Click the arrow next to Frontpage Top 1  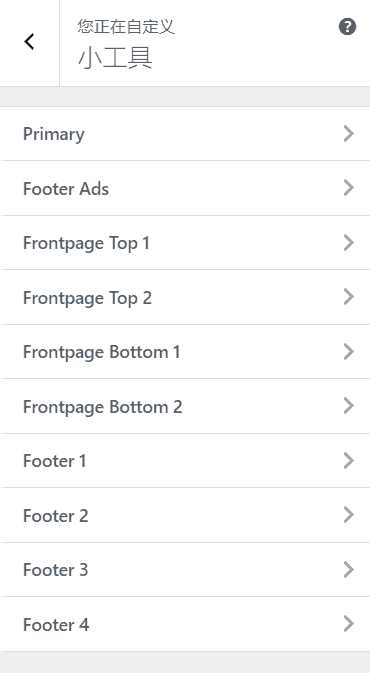(349, 243)
